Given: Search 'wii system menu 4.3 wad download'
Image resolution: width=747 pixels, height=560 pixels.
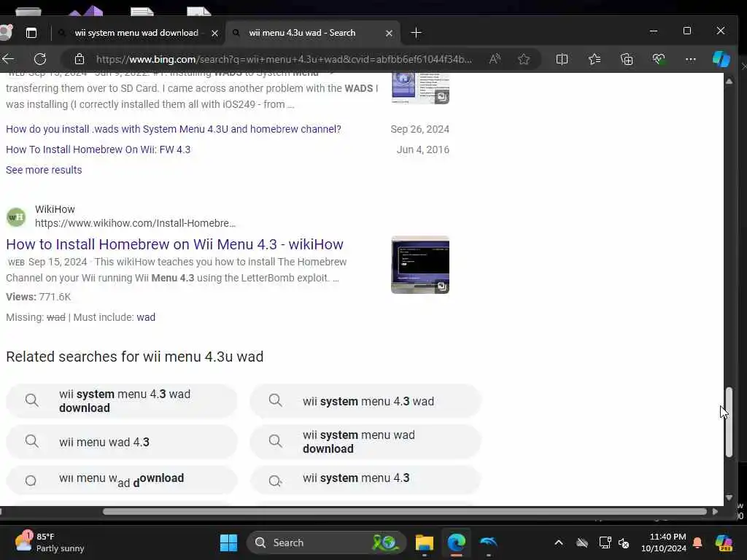Looking at the screenshot, I should (122, 401).
